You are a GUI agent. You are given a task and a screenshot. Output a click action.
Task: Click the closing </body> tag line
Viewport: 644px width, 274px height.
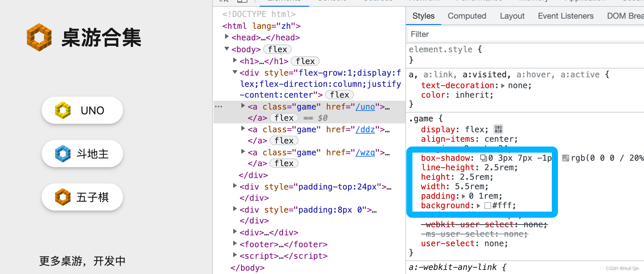tap(247, 268)
